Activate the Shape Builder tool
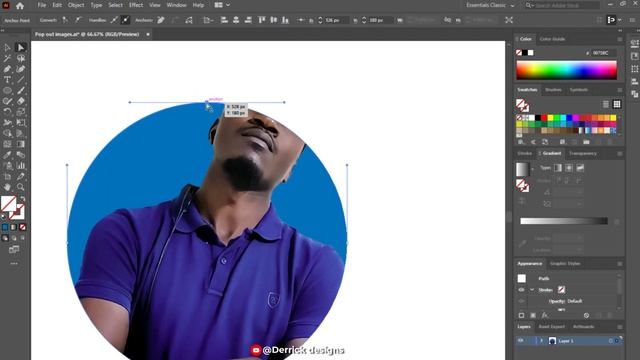This screenshot has width=640, height=360. [x=7, y=133]
